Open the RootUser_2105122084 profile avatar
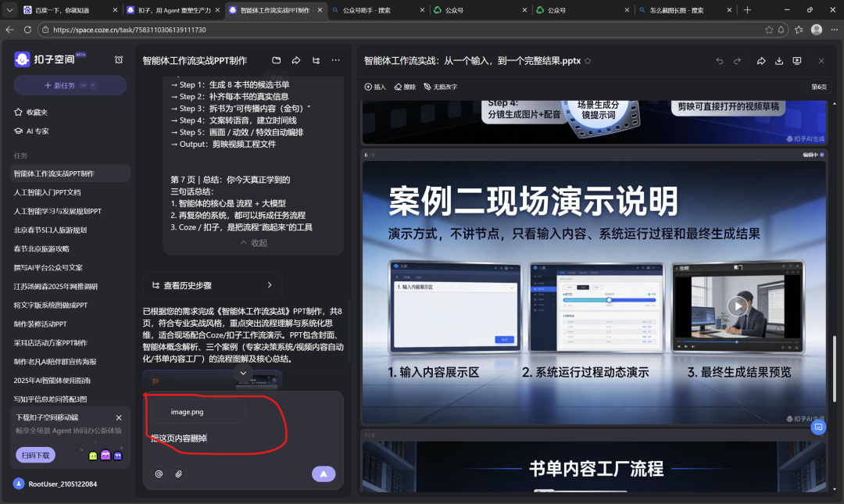The height and width of the screenshot is (504, 844). pyautogui.click(x=19, y=484)
